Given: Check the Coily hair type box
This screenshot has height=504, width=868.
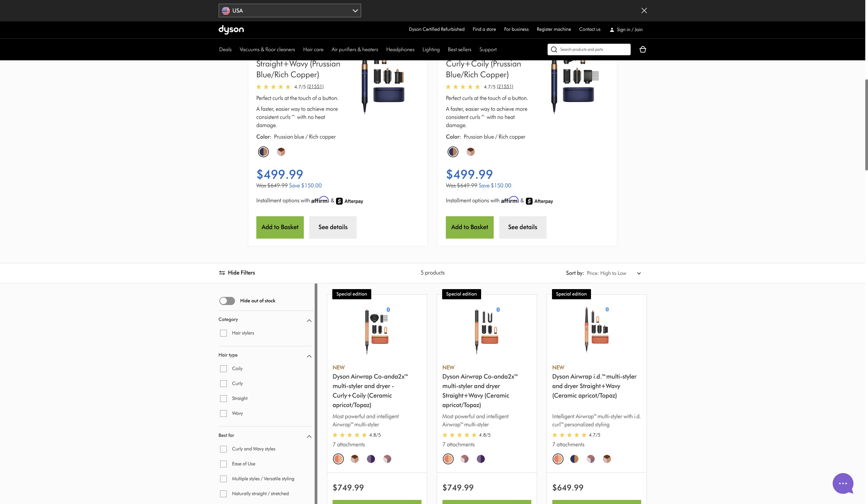Looking at the screenshot, I should point(223,369).
